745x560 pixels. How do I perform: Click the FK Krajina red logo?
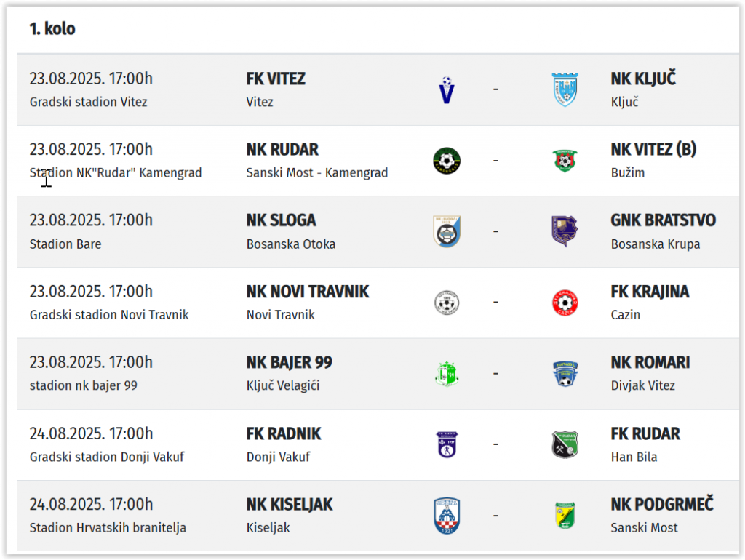point(565,302)
